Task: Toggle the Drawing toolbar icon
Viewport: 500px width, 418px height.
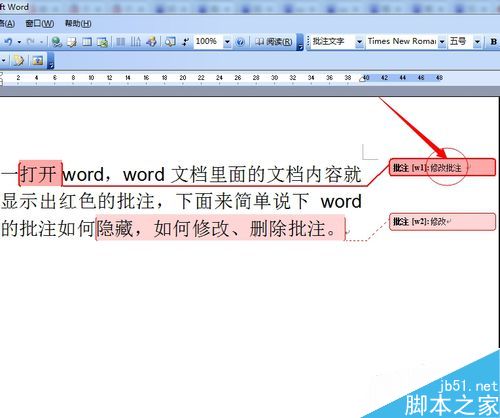Action: coord(151,42)
